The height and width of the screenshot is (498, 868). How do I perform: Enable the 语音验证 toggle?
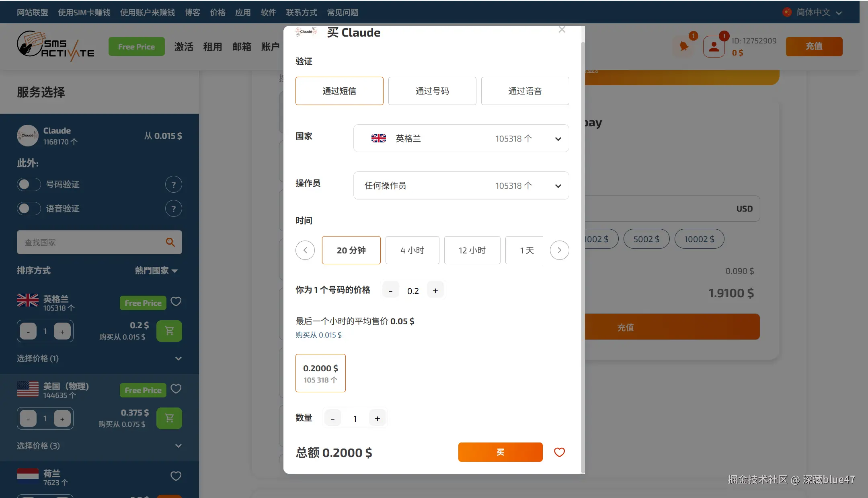click(29, 208)
